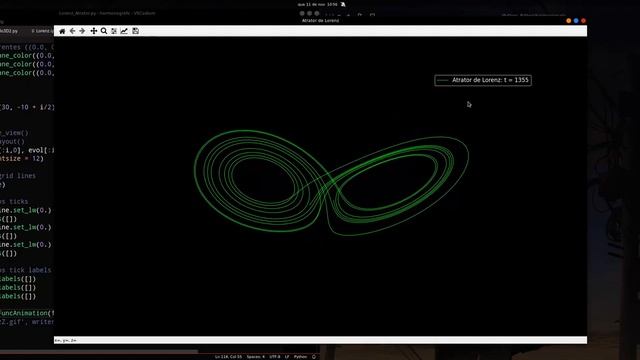Click the Atrator de Lorenz window title
Viewport: 640px width, 360px height.
(320, 20)
